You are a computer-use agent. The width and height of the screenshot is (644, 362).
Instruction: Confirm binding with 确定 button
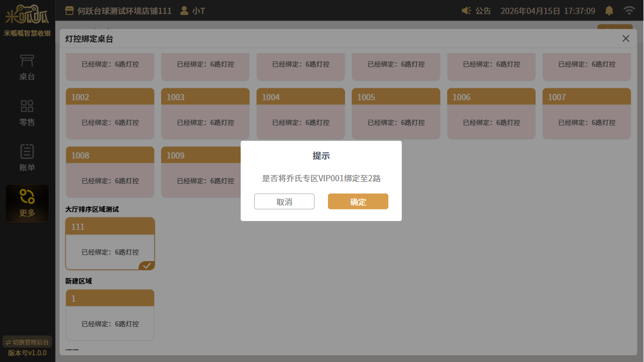pyautogui.click(x=358, y=201)
